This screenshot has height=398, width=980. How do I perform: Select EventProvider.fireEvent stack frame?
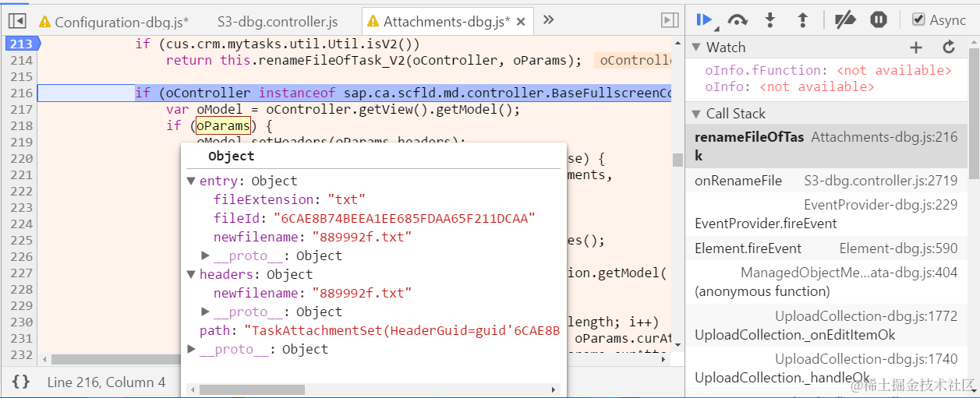(827, 214)
